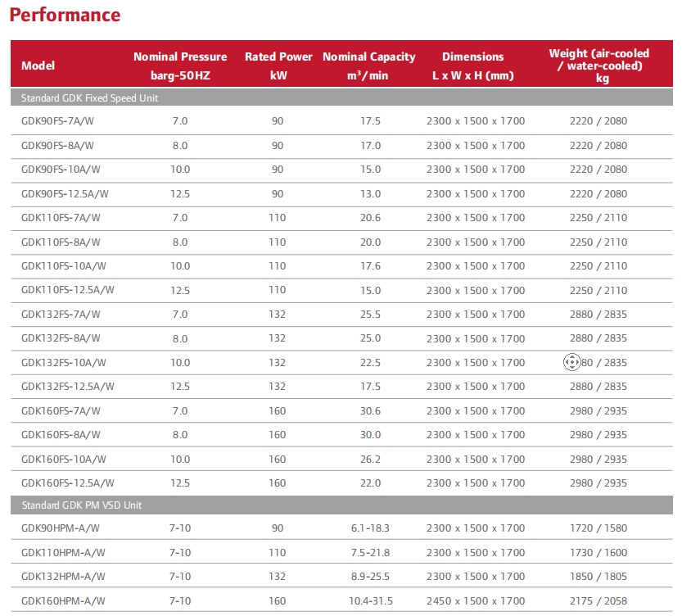The width and height of the screenshot is (682, 616).
Task: Click capacity 20.6 in GDK110FS-7A/W row
Action: 370,218
